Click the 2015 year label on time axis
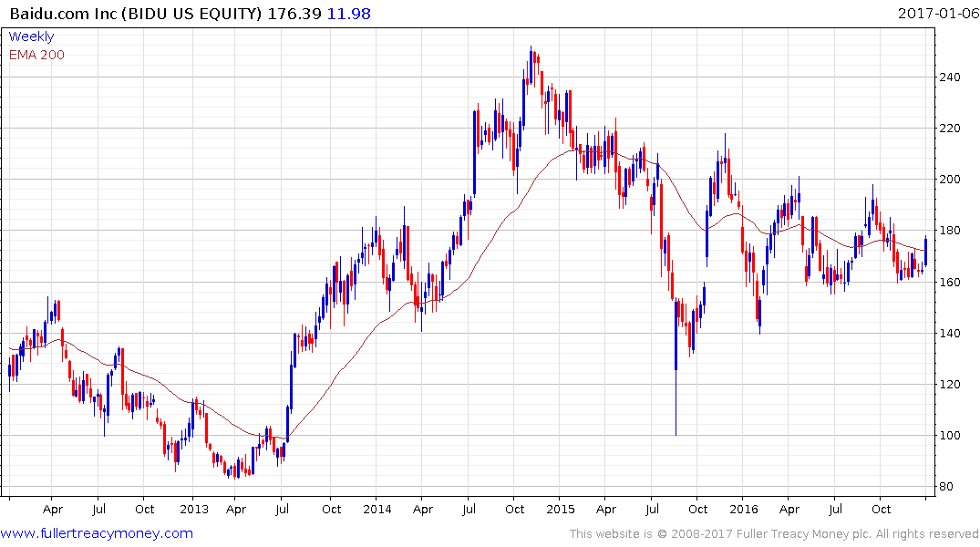 click(560, 509)
